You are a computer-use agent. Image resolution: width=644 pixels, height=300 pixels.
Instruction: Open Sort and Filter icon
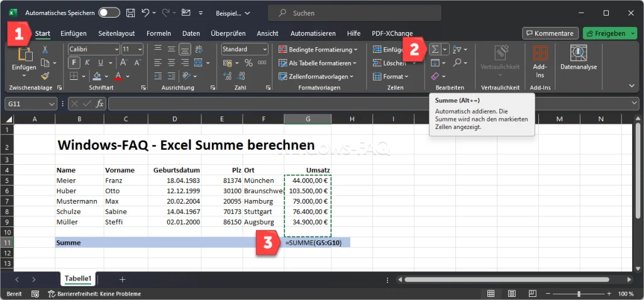[x=457, y=50]
